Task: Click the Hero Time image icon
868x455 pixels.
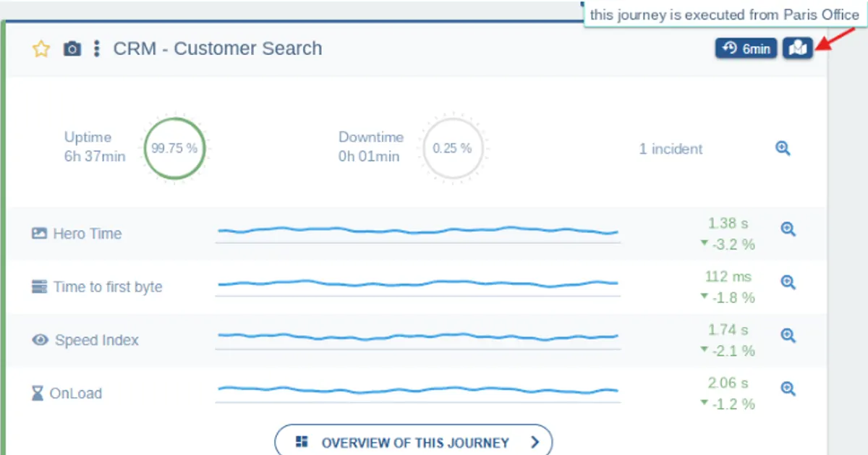Action: click(39, 234)
